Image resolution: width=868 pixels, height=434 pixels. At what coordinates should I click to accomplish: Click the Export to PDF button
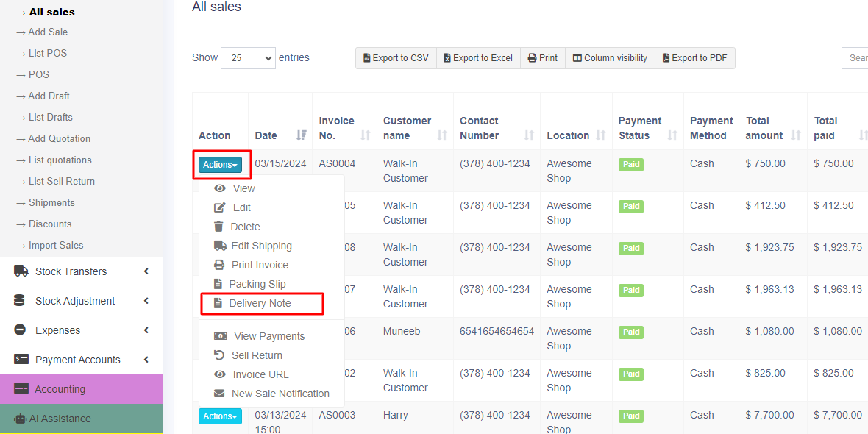pos(694,58)
